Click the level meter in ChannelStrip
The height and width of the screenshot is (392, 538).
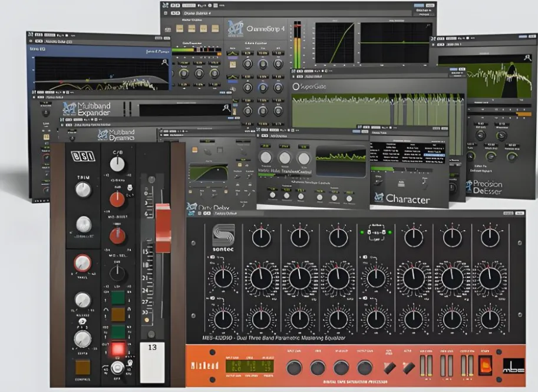(x=297, y=45)
